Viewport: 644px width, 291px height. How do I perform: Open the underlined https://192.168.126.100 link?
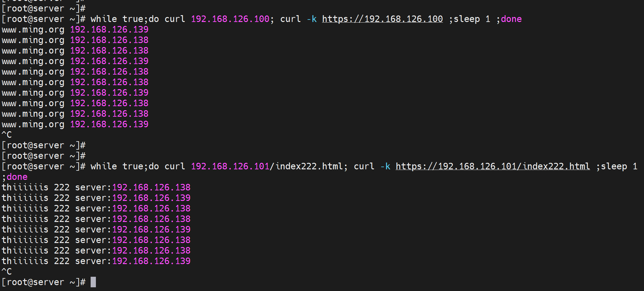382,19
